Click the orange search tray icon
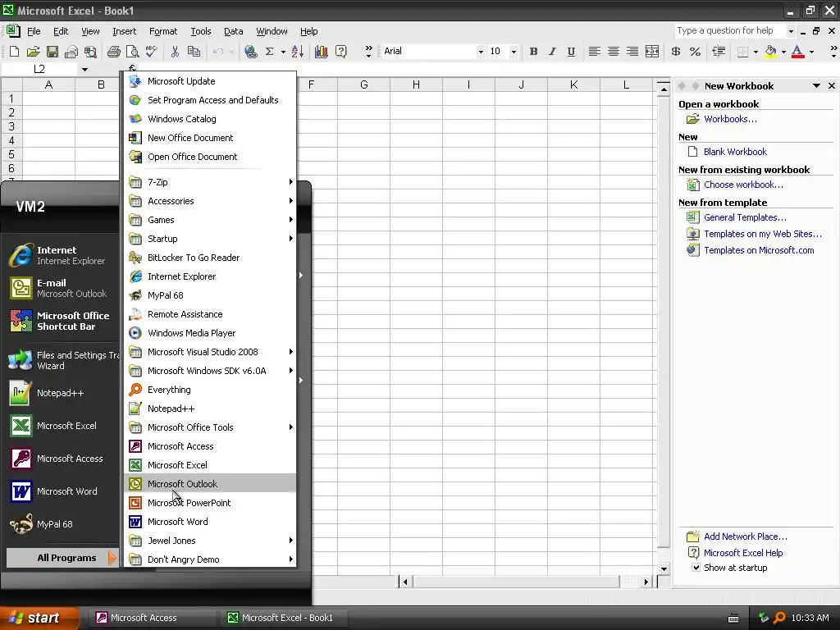 pyautogui.click(x=779, y=618)
